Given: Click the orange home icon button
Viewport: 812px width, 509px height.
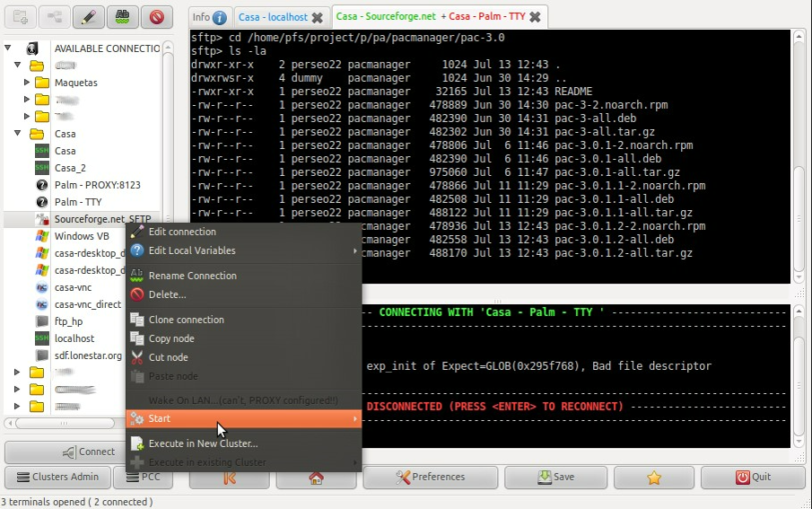Looking at the screenshot, I should tap(316, 478).
